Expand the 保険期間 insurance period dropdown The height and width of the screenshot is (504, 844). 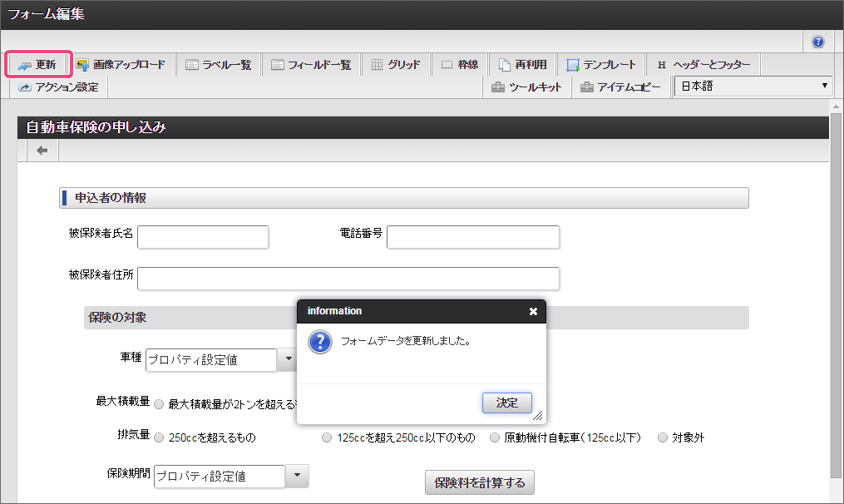[x=297, y=476]
